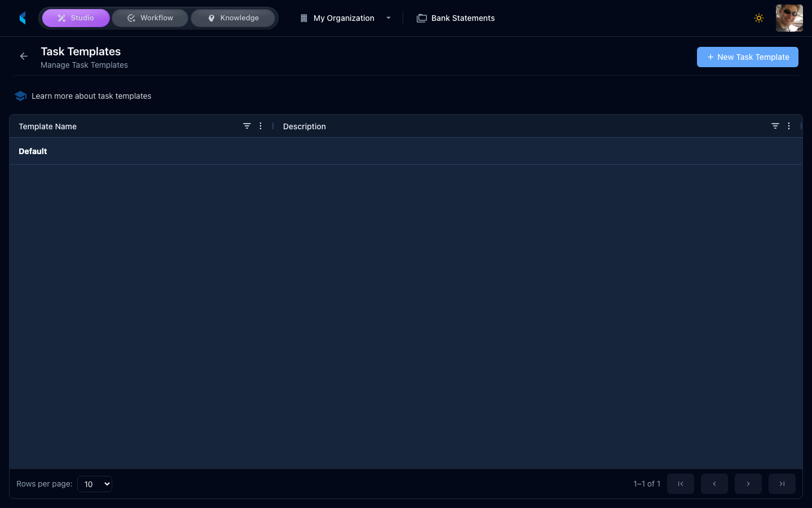Filter the Template Name column
Viewport: 812px width, 508px height.
(x=247, y=126)
